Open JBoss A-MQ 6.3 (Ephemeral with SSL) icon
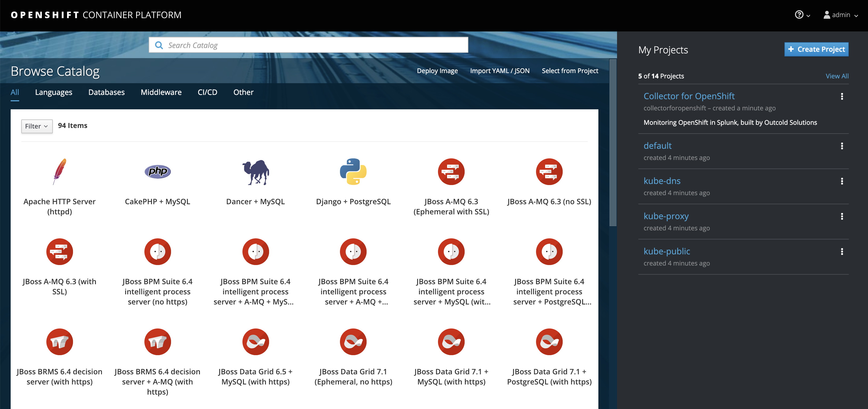 coord(451,172)
